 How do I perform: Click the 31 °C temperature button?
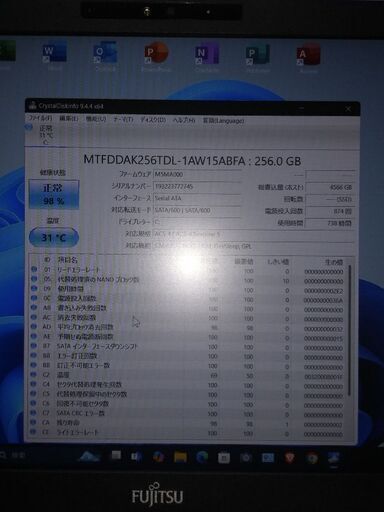[54, 238]
